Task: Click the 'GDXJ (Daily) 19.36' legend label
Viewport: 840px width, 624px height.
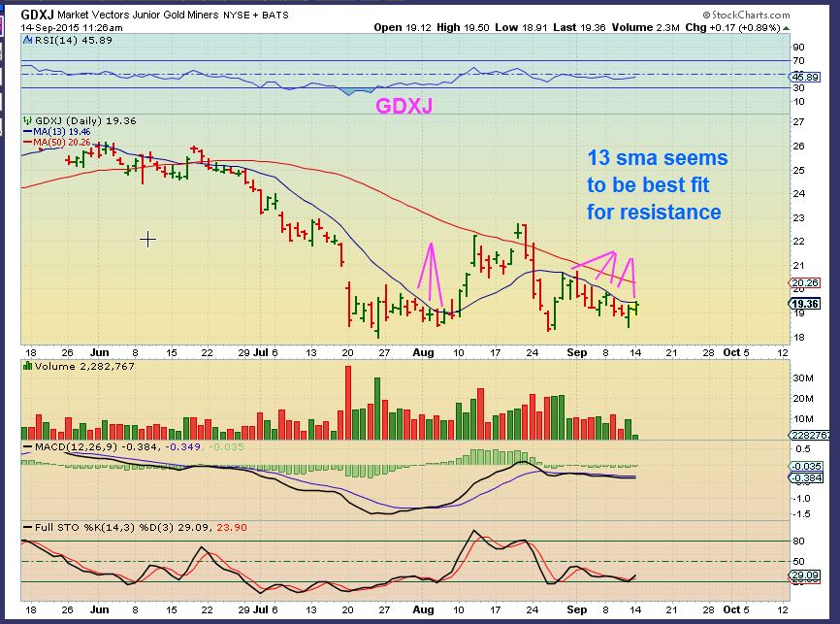Action: coord(85,120)
